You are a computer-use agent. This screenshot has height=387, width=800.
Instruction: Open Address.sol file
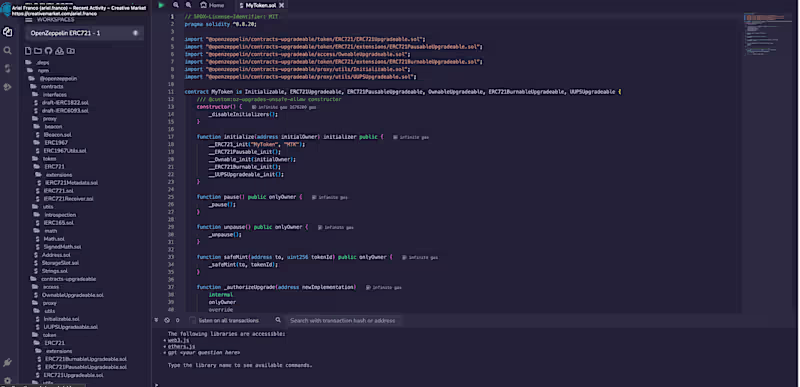[55, 255]
